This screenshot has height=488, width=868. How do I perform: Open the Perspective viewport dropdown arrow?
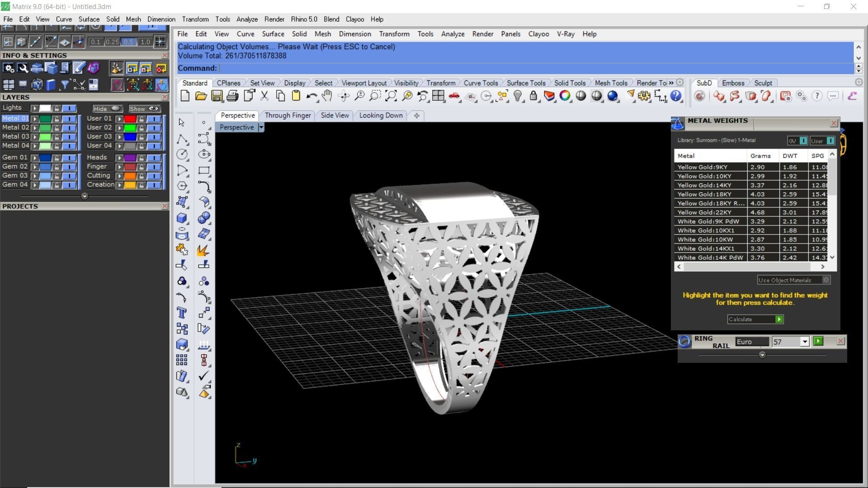point(261,127)
